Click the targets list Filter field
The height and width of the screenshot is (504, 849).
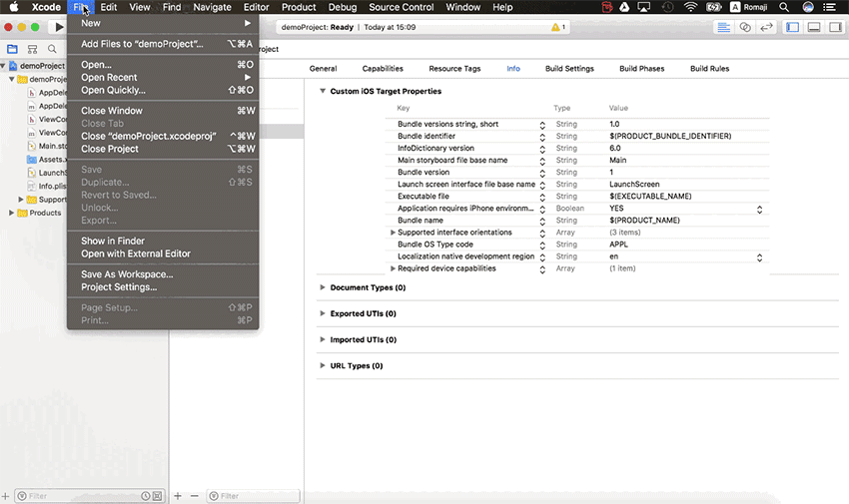(253, 496)
